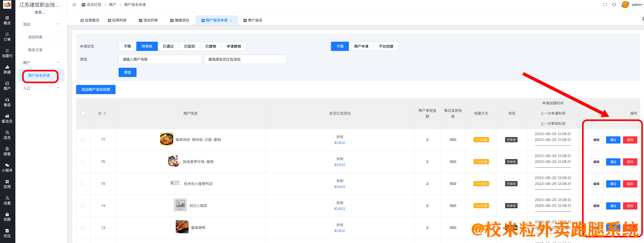
Task: Open the 数据 section in sidebar
Action: 7,70
